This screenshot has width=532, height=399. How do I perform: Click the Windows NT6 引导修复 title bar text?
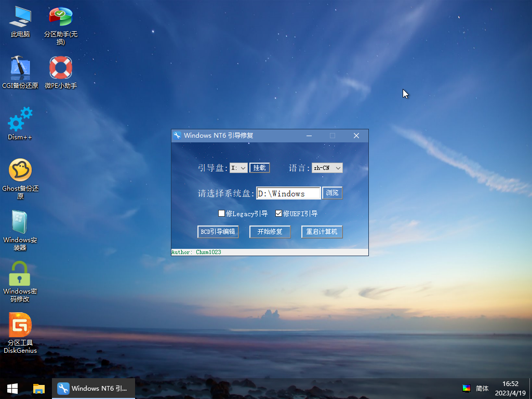point(219,136)
